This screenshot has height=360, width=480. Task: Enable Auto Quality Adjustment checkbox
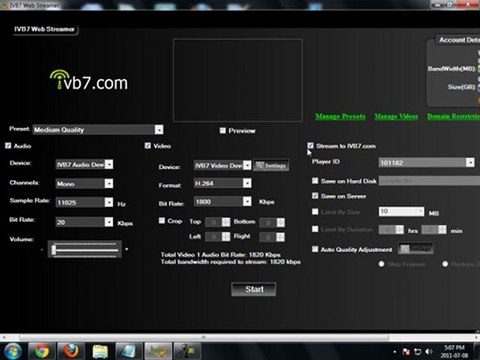315,249
